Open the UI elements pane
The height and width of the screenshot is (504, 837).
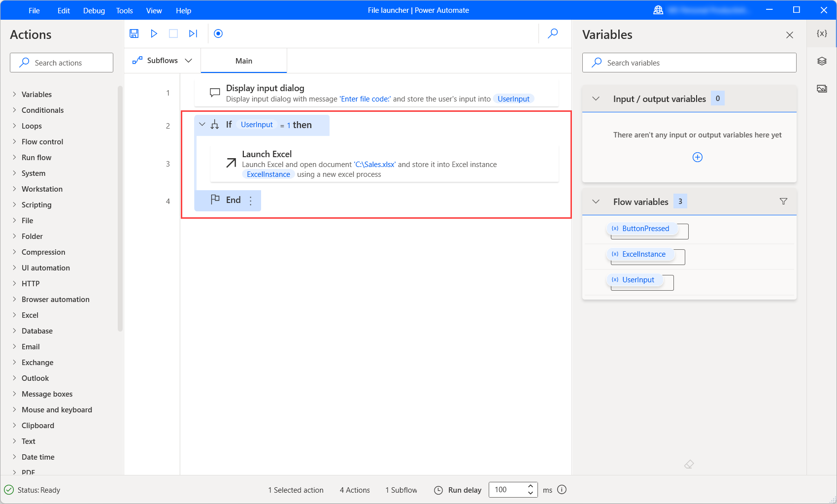click(821, 61)
